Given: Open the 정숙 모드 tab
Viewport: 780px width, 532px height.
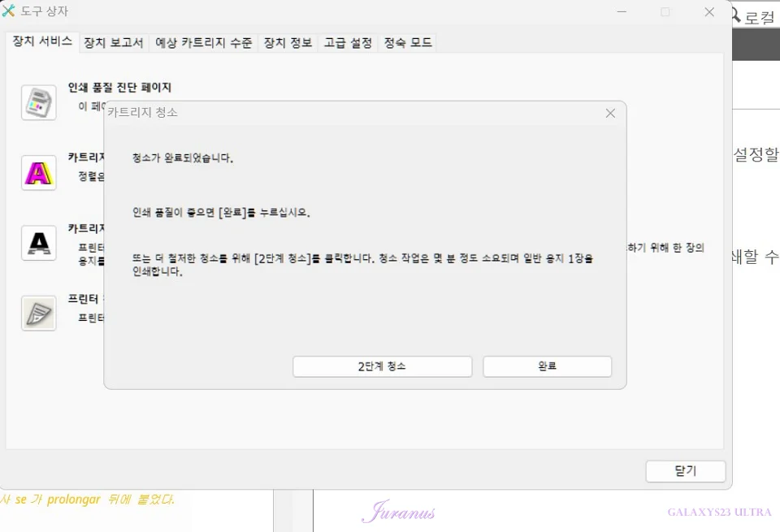Looking at the screenshot, I should [x=407, y=42].
